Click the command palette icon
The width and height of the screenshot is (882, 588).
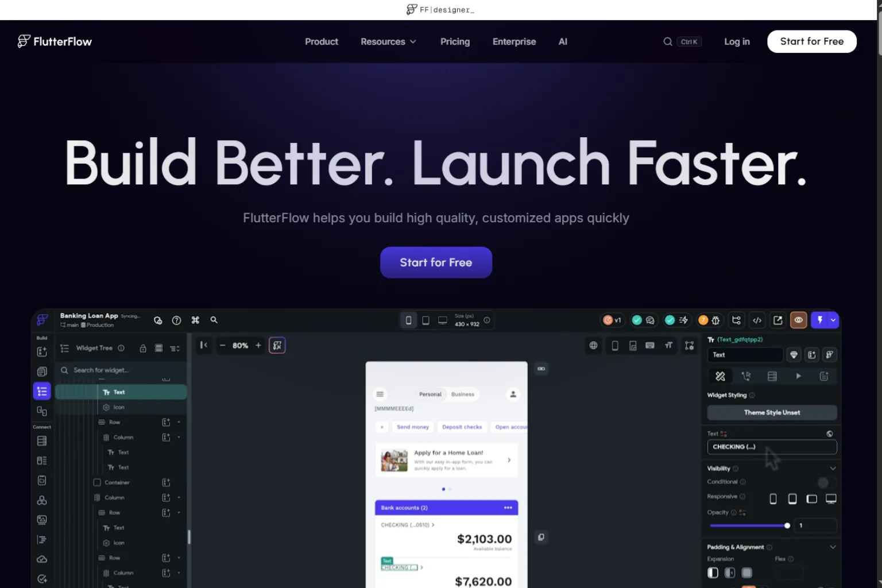195,320
